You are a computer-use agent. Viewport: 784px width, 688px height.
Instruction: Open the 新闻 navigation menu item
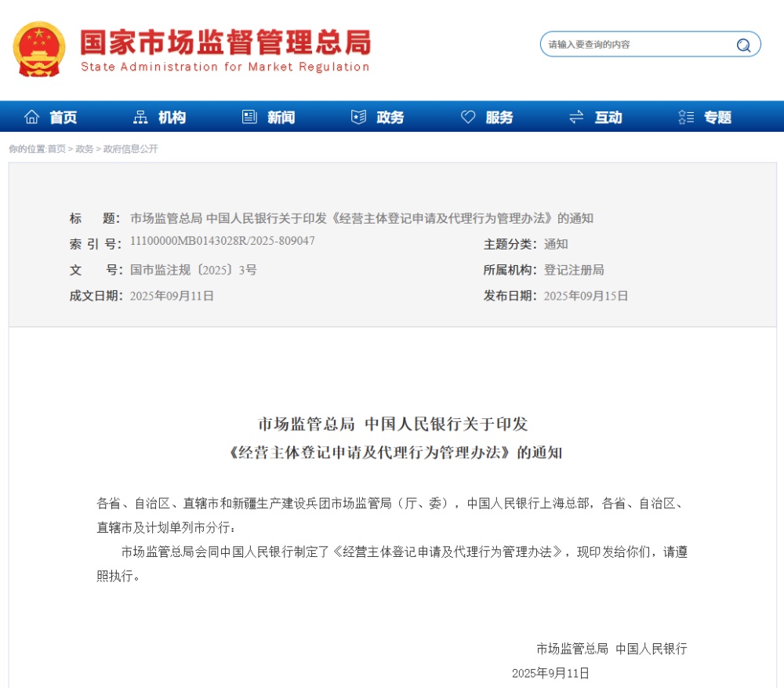pyautogui.click(x=281, y=118)
